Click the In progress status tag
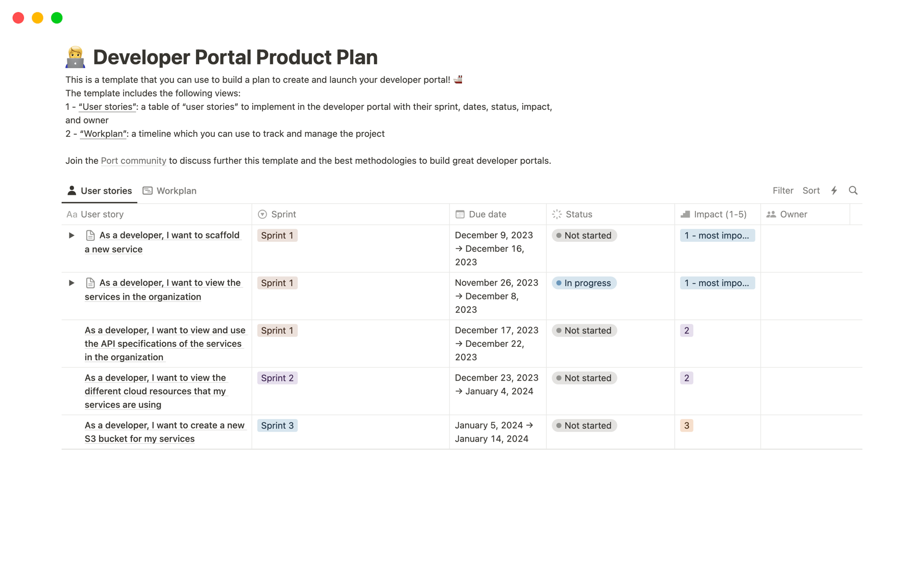924x578 pixels. (x=584, y=283)
